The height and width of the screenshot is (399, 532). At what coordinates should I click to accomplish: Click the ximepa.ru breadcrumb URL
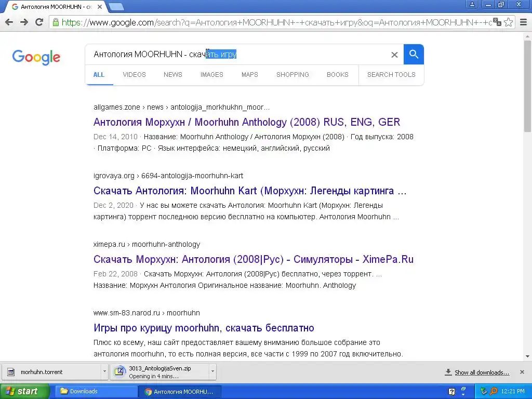point(147,244)
